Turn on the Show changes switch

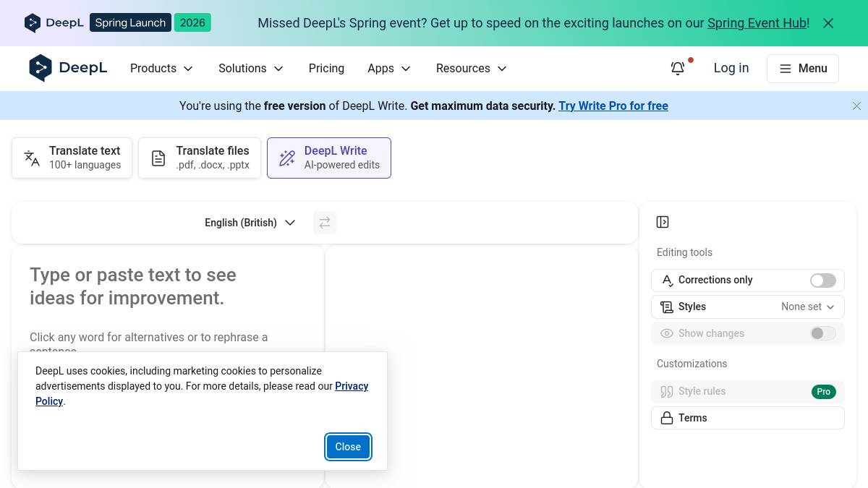coord(822,333)
